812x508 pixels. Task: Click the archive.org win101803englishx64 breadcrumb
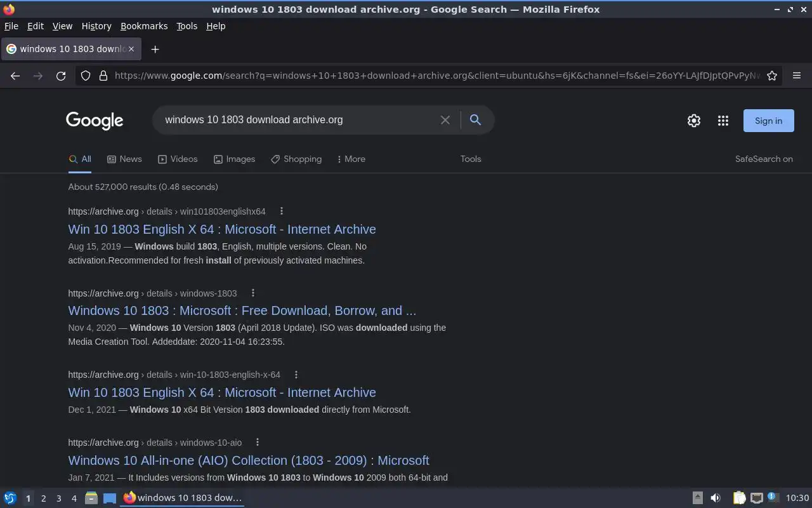(x=167, y=211)
